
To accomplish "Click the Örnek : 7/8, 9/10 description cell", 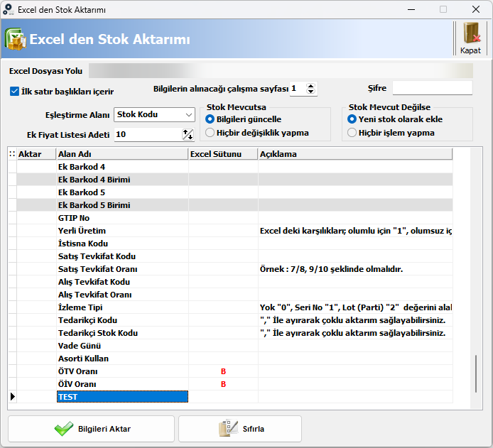I will pyautogui.click(x=355, y=269).
